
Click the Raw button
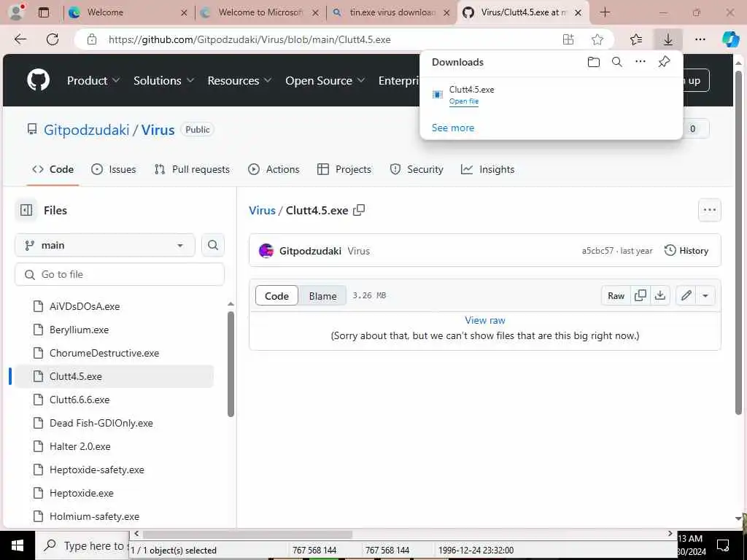pyautogui.click(x=616, y=296)
